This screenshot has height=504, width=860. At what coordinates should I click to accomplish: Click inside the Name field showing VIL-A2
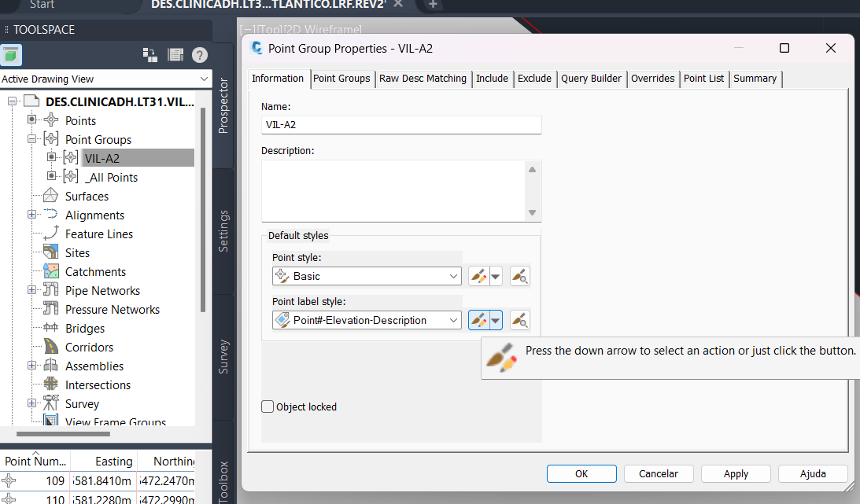click(401, 124)
